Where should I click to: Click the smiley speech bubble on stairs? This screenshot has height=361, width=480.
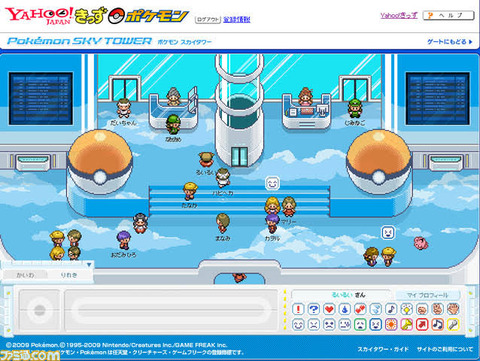[272, 183]
